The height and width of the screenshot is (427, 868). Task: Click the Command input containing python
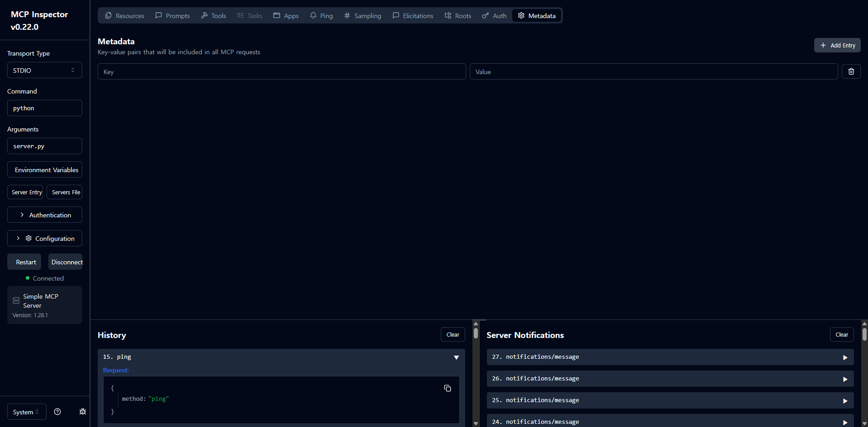click(44, 108)
